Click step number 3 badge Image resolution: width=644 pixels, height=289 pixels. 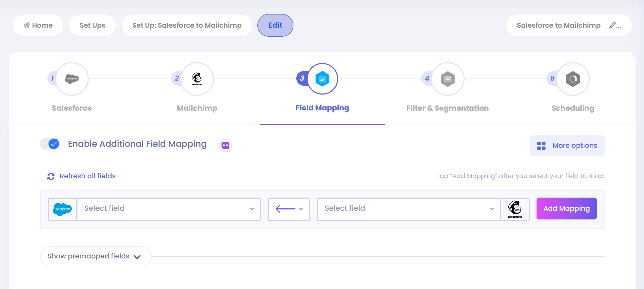pyautogui.click(x=302, y=78)
